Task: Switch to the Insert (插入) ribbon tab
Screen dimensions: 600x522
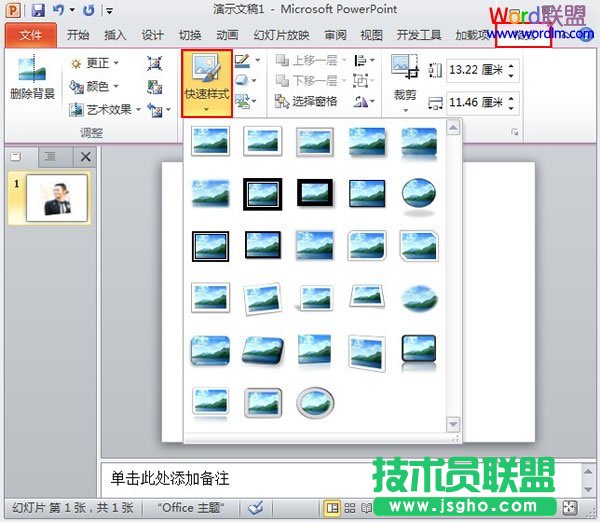Action: (x=115, y=35)
